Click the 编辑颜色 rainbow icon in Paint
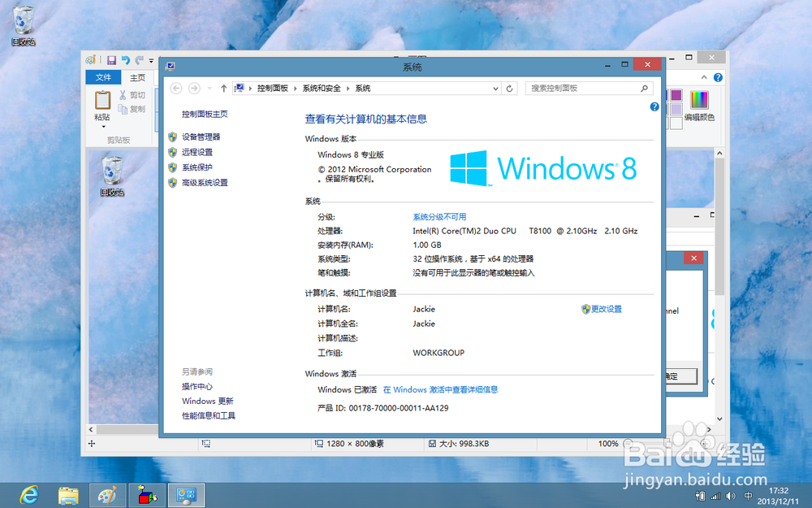 point(698,100)
